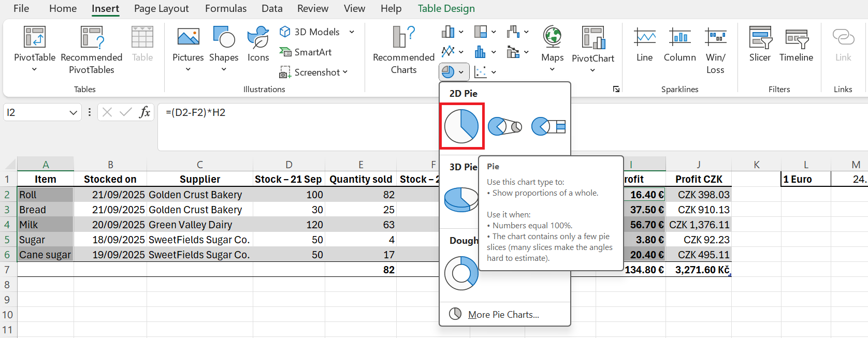Select column D header
This screenshot has height=338, width=868.
pyautogui.click(x=289, y=165)
